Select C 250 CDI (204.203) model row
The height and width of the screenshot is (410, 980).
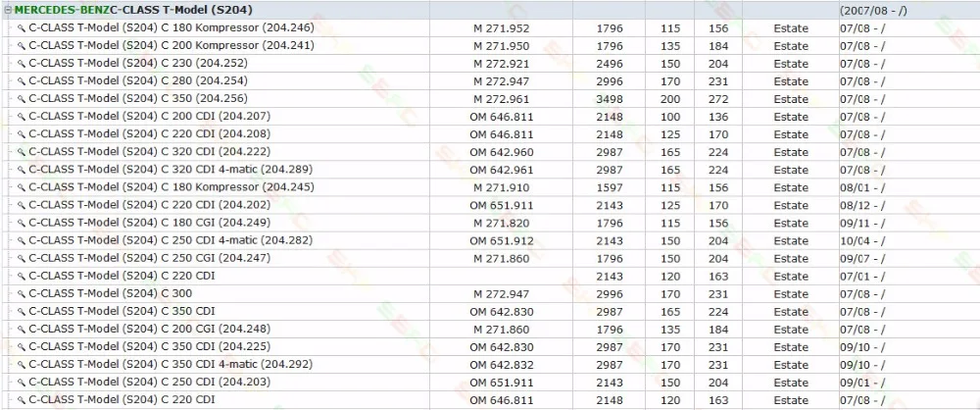tap(490, 382)
